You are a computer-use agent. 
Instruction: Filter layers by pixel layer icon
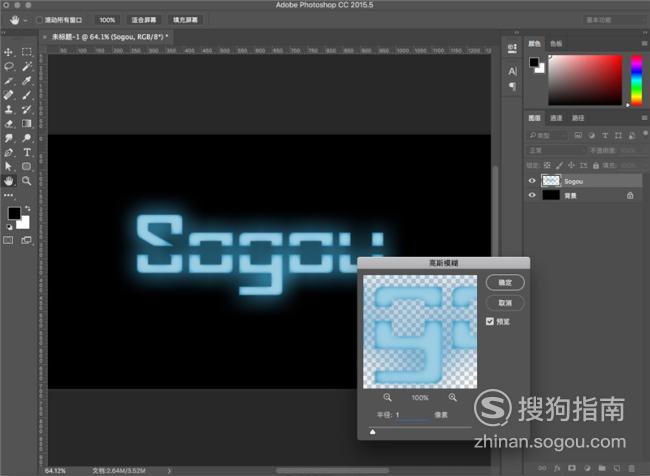point(578,136)
